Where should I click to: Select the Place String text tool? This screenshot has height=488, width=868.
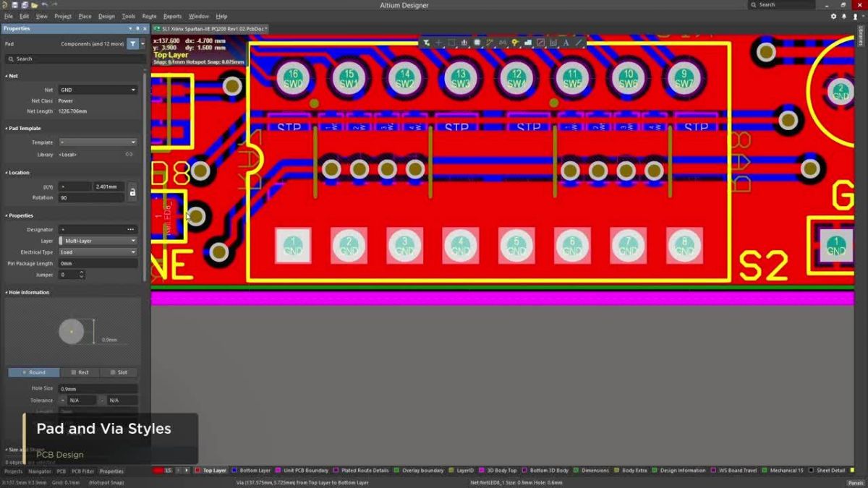click(x=567, y=43)
